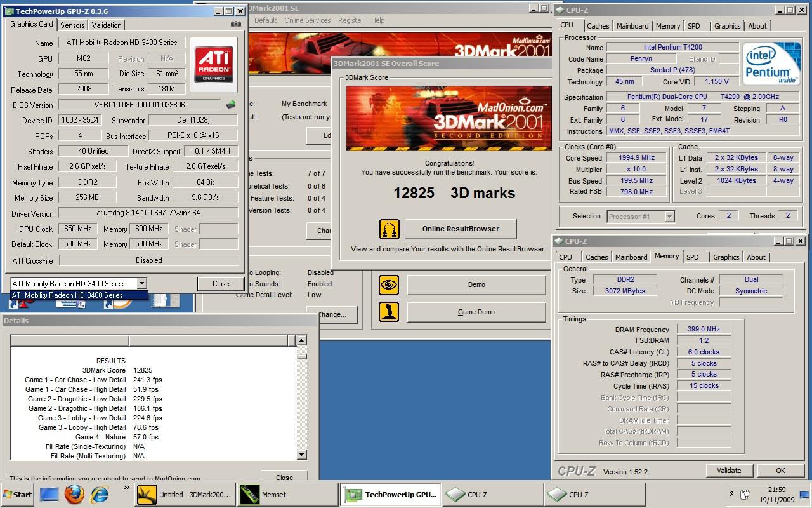Open the Register menu in 3DMark2001

click(351, 20)
